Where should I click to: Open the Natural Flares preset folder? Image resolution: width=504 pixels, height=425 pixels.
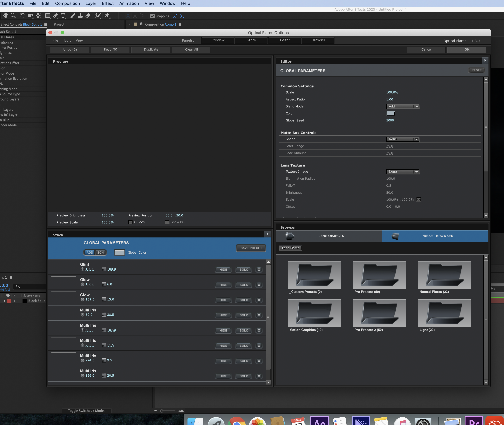[444, 275]
